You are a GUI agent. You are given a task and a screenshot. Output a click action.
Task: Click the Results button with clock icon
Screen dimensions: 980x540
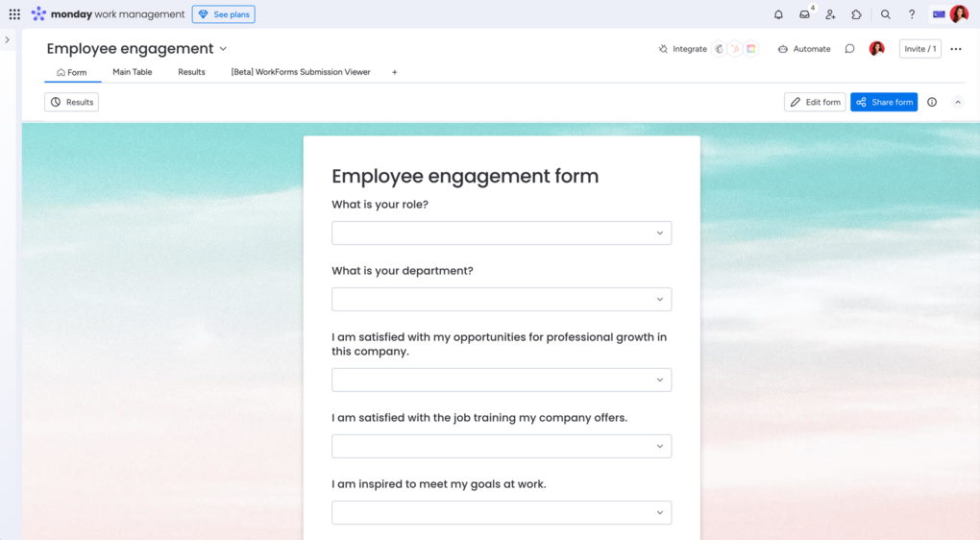pos(72,102)
